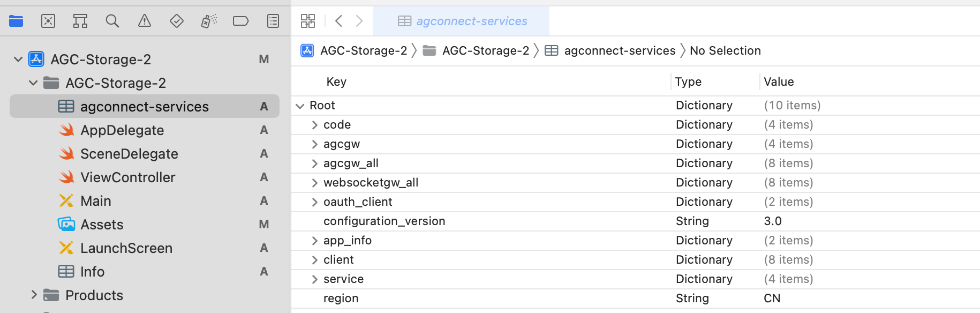Collapse the Root dictionary row
This screenshot has height=313, width=980.
(300, 106)
